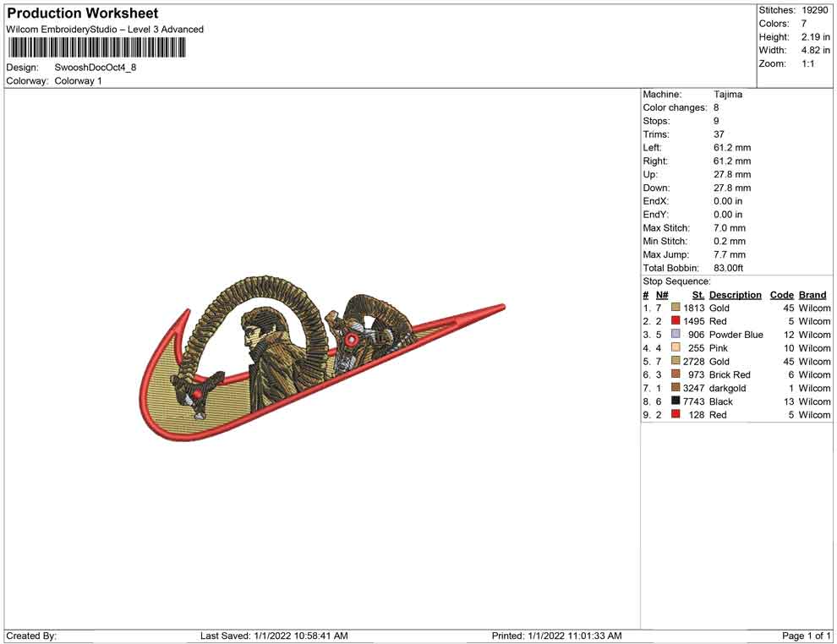Click the Zoom value '1:1'

tap(807, 63)
